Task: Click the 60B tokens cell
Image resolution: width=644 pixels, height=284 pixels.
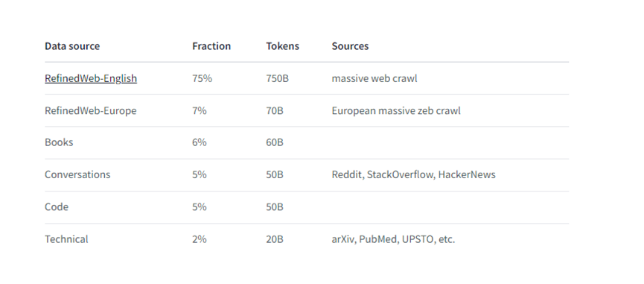Action: click(275, 142)
